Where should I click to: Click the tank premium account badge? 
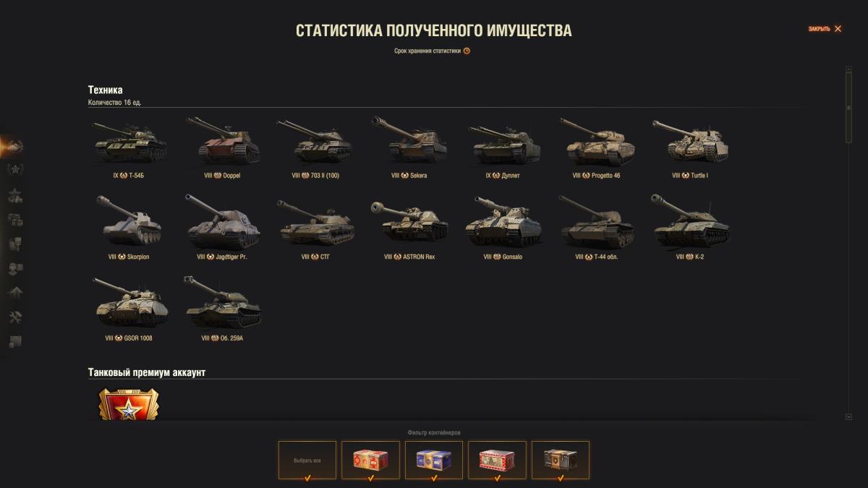tap(128, 405)
